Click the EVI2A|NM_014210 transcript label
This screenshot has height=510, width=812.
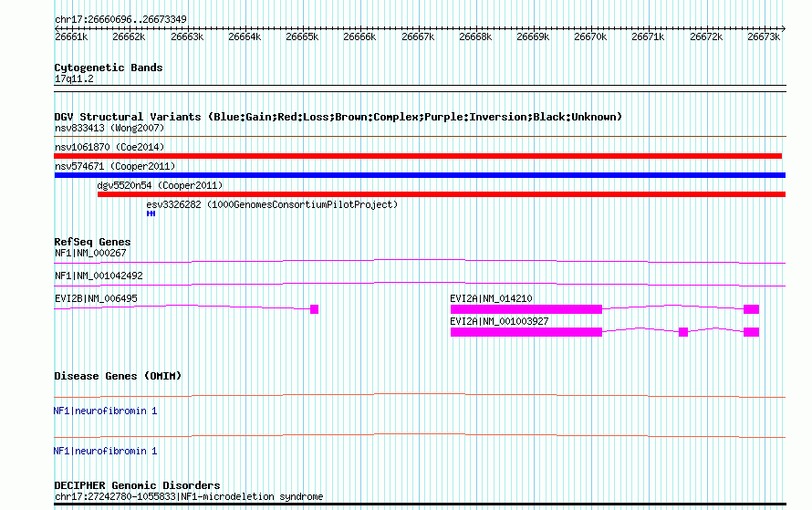click(x=491, y=298)
